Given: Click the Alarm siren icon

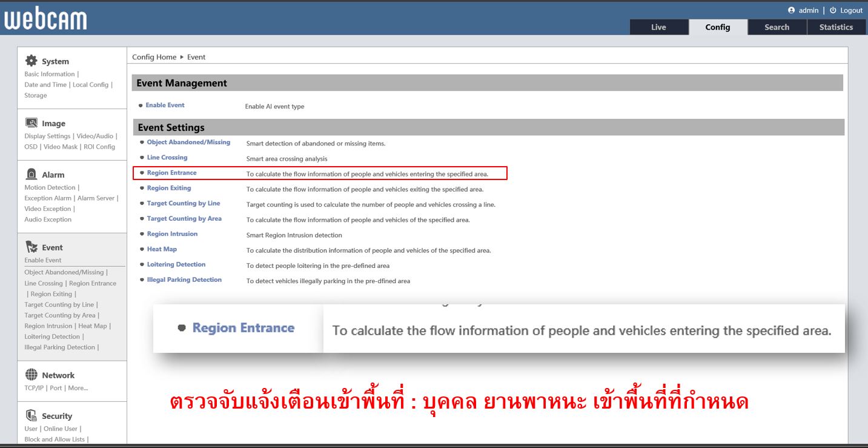Looking at the screenshot, I should click(x=31, y=175).
